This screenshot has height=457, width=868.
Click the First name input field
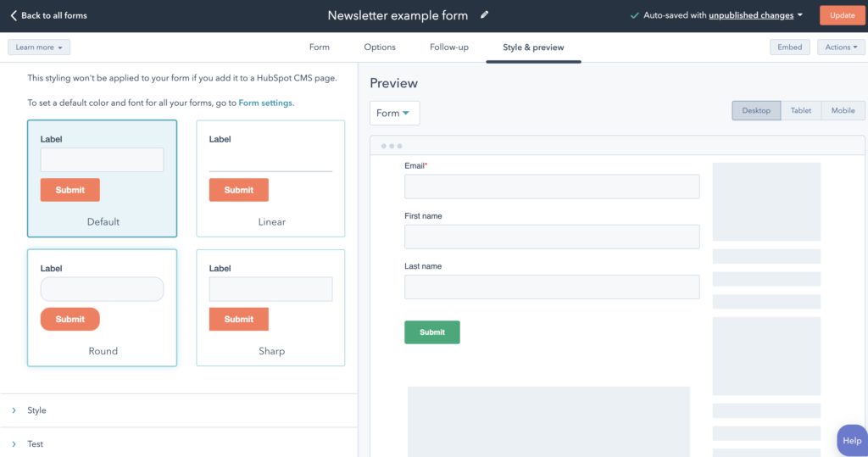pyautogui.click(x=552, y=237)
